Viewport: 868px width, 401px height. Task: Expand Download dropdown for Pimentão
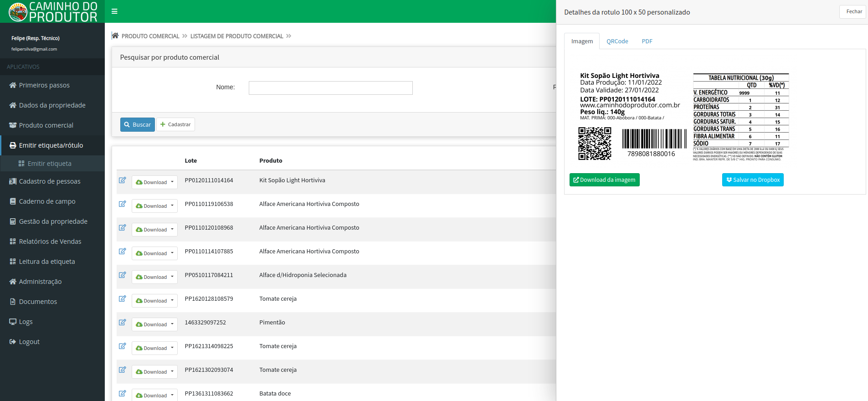click(154, 324)
